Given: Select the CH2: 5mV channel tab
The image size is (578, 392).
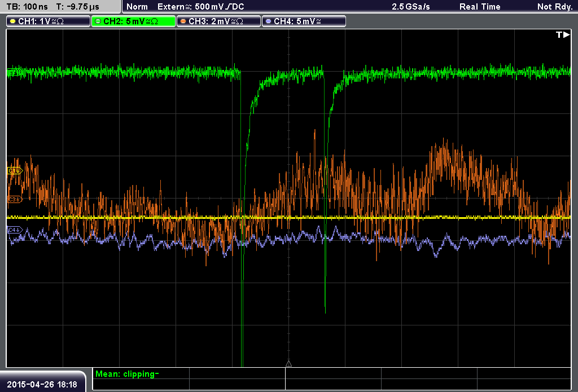Looking at the screenshot, I should click(x=133, y=21).
